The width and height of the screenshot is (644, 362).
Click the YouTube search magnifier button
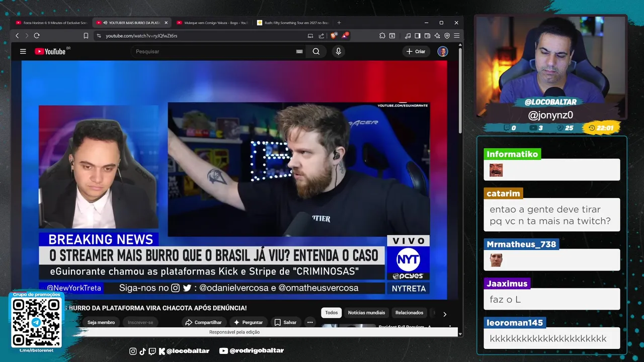316,51
